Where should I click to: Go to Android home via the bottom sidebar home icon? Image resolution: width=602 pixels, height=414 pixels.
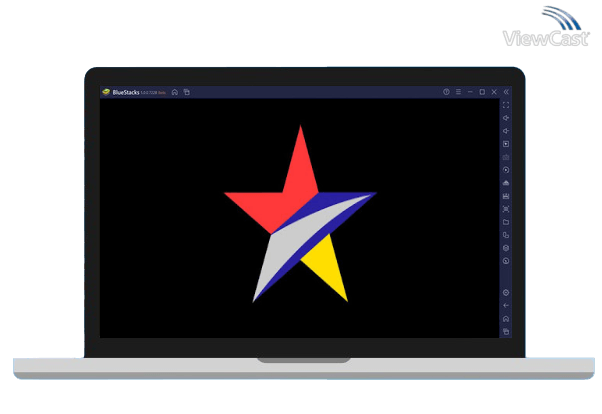click(x=506, y=319)
